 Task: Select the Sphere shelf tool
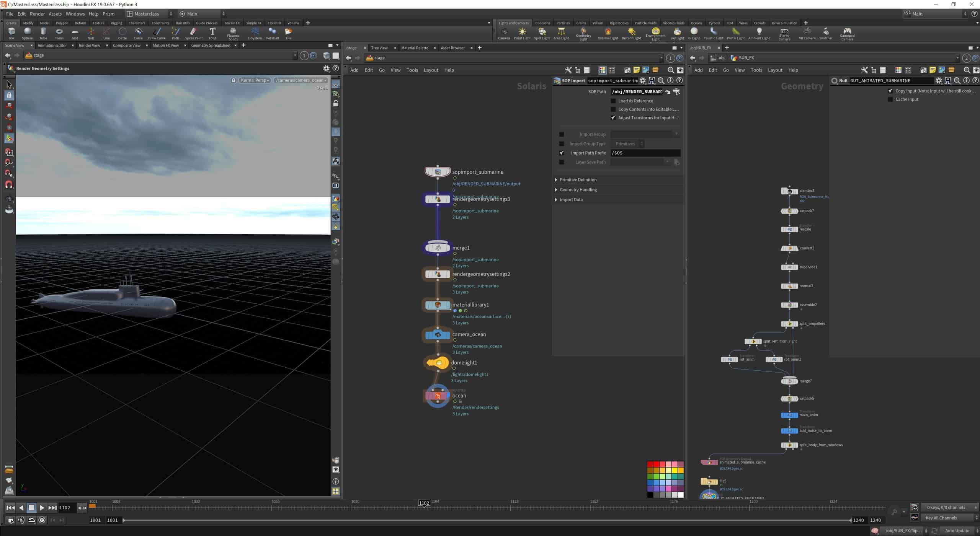pyautogui.click(x=27, y=33)
